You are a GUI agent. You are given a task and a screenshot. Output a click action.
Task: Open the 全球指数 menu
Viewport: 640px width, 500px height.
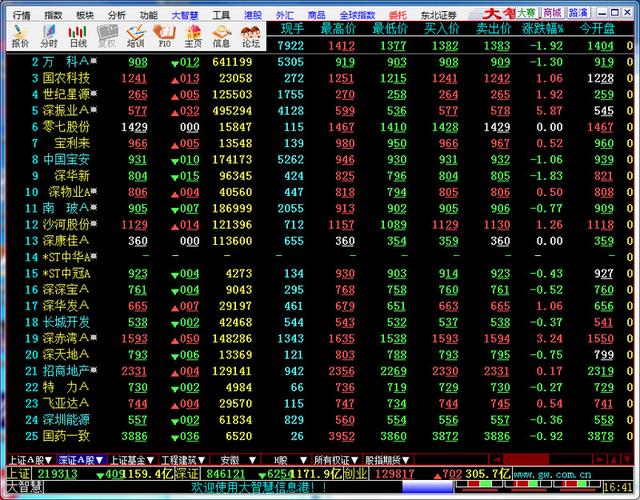[358, 15]
